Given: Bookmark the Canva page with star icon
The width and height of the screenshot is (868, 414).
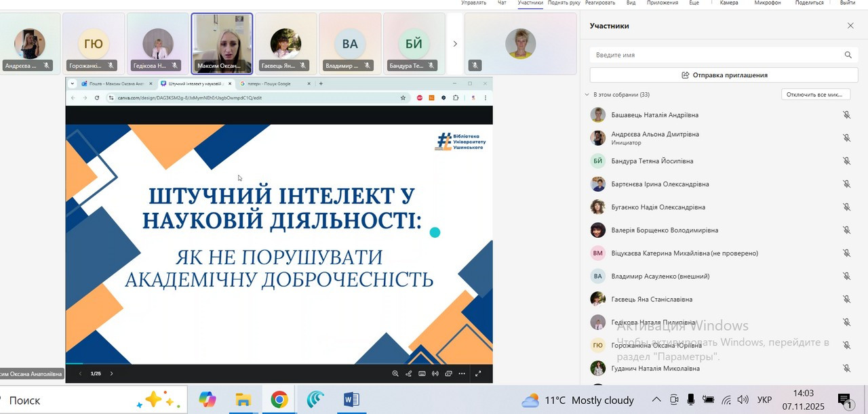Looking at the screenshot, I should [x=403, y=98].
